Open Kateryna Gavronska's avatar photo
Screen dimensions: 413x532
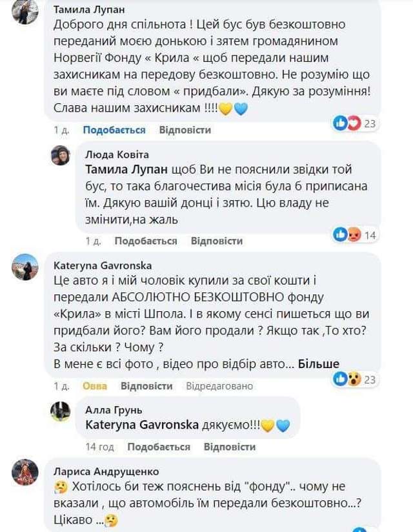(x=25, y=267)
